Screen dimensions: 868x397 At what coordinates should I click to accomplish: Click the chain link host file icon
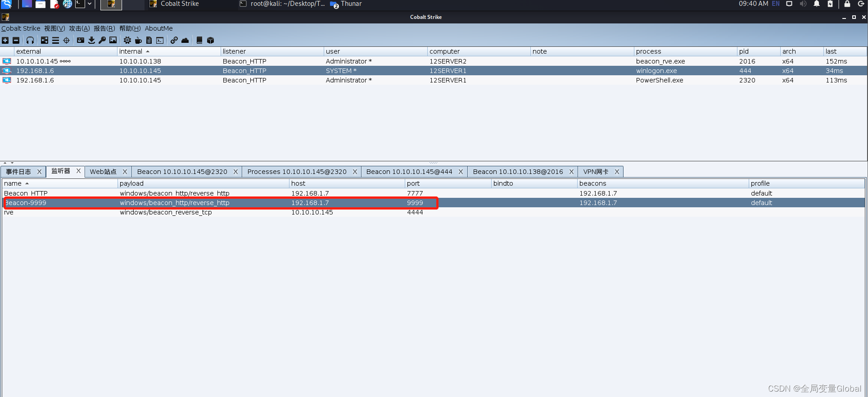pos(174,41)
